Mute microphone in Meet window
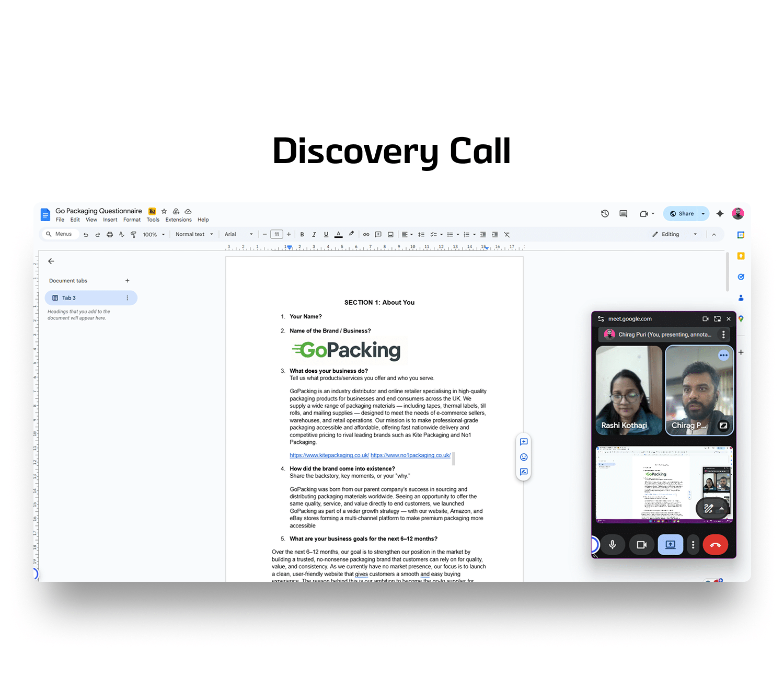The width and height of the screenshot is (784, 688). 613,545
